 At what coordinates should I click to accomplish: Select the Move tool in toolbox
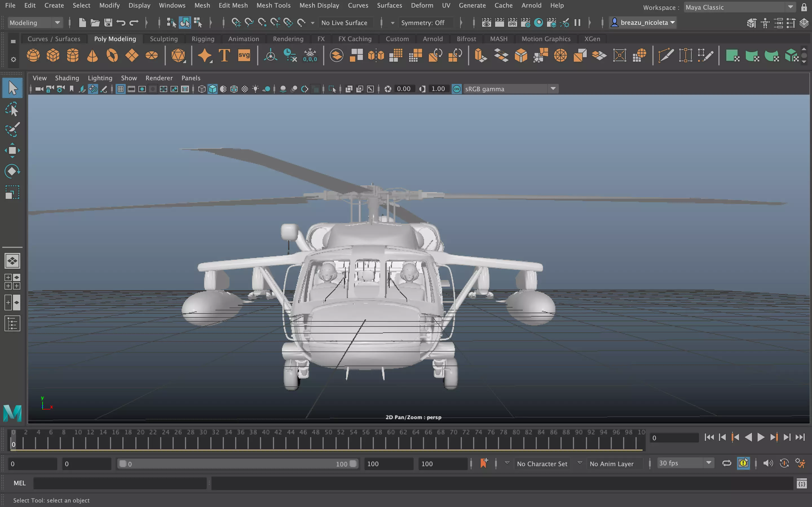pos(12,151)
